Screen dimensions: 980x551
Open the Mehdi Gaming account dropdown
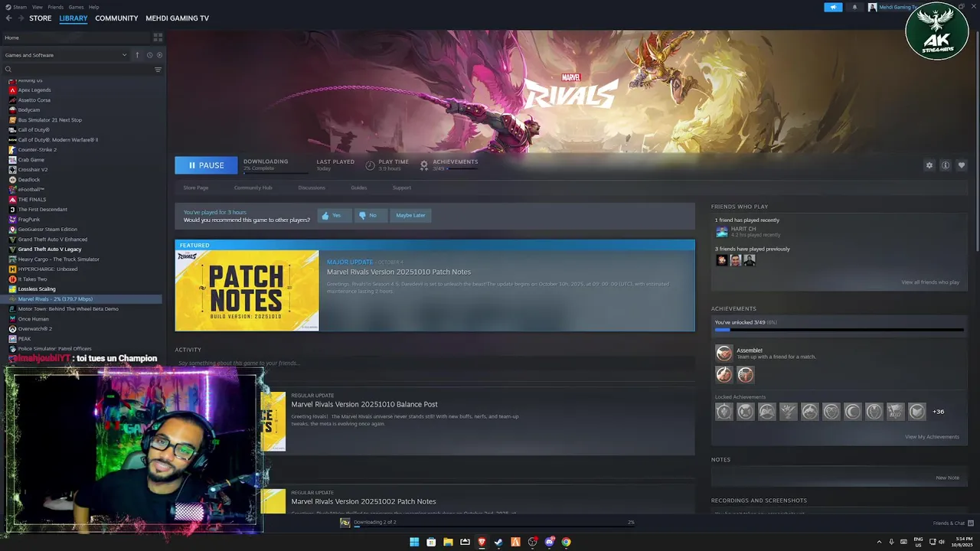[x=896, y=7]
